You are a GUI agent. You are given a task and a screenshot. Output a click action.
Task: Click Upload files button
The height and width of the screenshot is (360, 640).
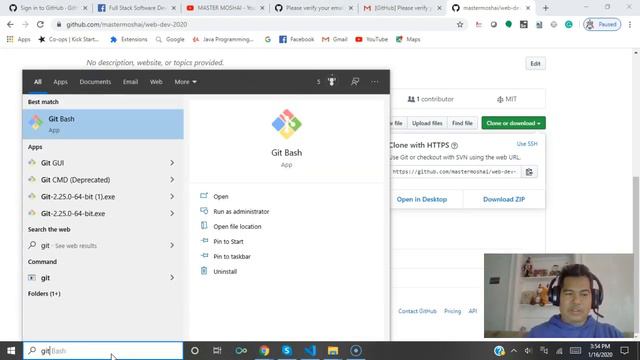427,123
